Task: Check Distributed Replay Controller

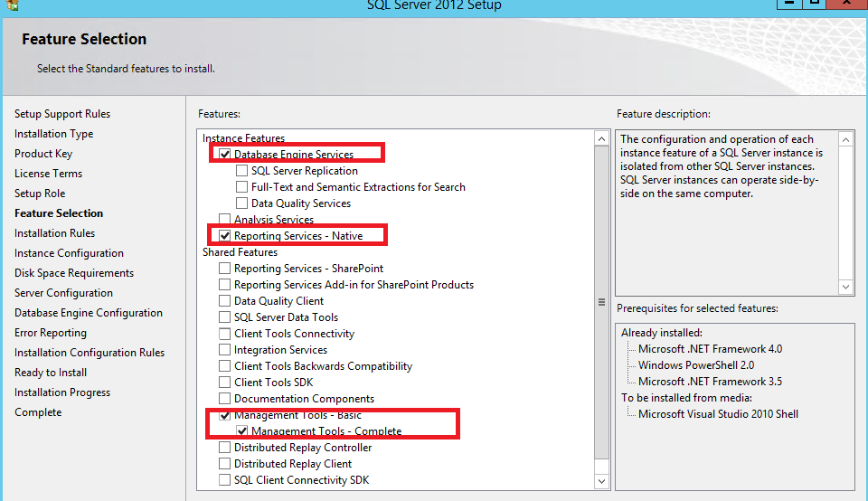Action: click(225, 448)
